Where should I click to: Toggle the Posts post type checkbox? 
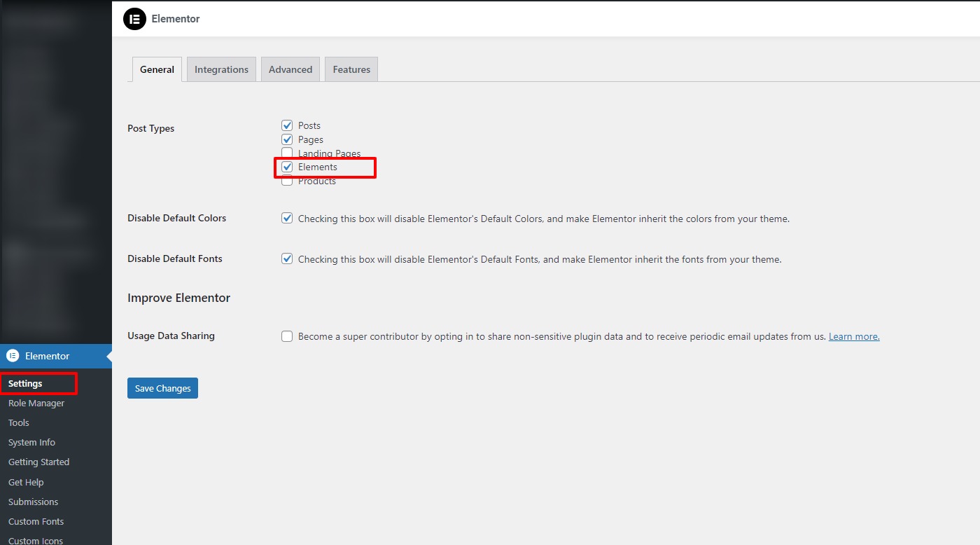click(287, 125)
